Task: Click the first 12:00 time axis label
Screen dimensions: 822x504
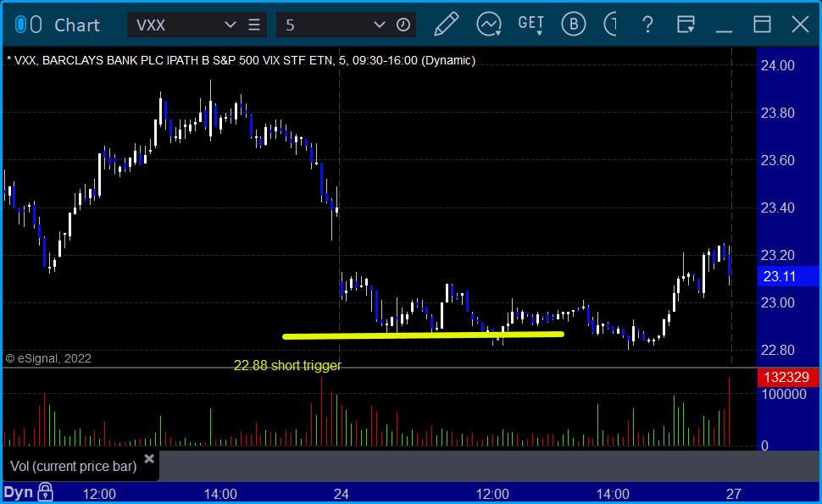Action: tap(100, 494)
